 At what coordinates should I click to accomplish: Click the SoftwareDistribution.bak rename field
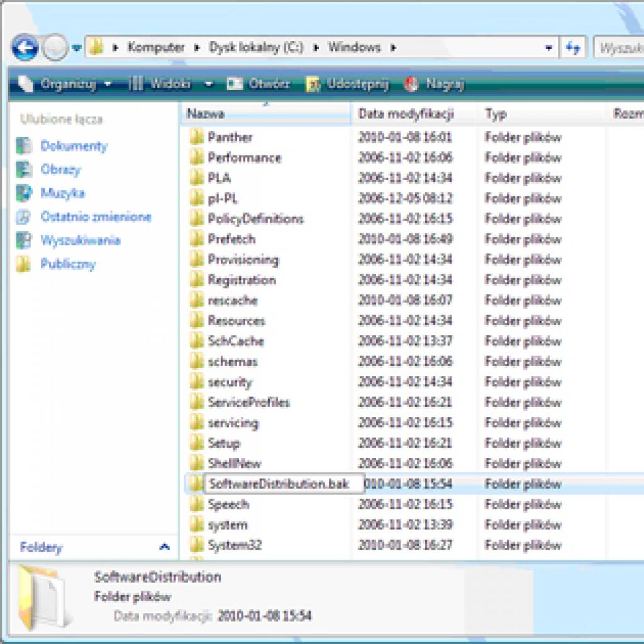[x=284, y=484]
